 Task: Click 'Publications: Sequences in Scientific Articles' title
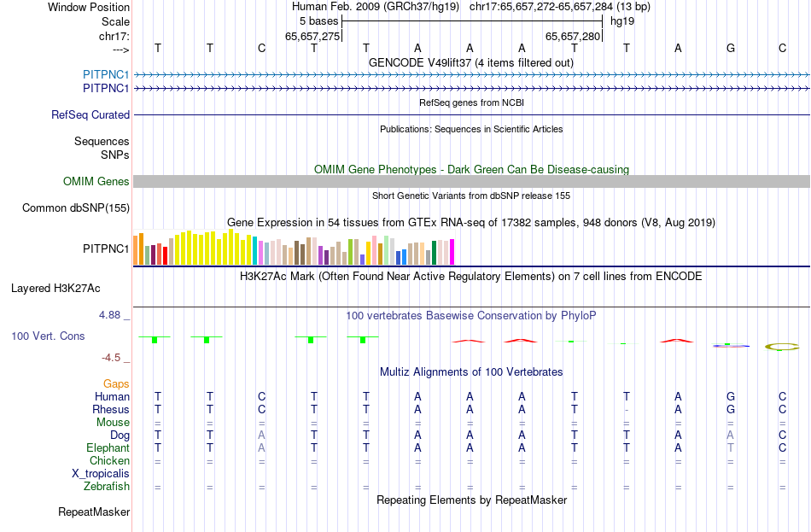coord(471,129)
